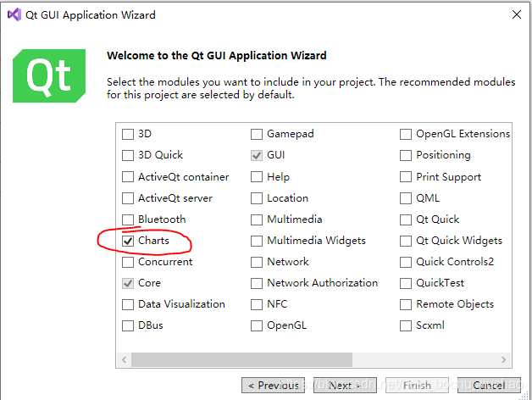532x400 pixels.
Task: Toggle the NFC module checkbox
Action: [x=257, y=304]
